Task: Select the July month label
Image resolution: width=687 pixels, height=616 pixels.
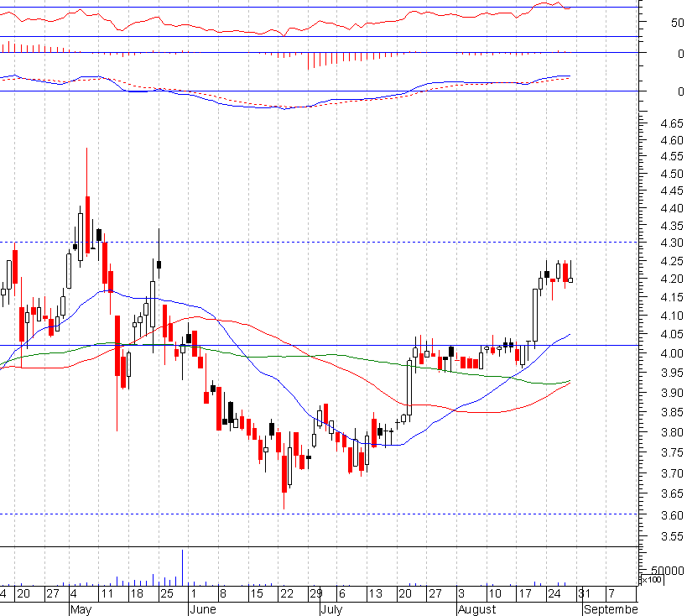Action: pyautogui.click(x=331, y=609)
